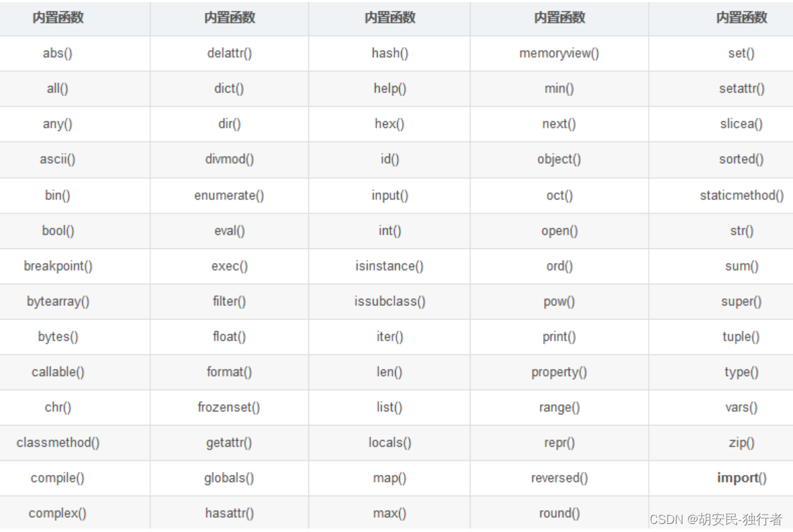The image size is (793, 532).
Task: Select the issubclass() entry
Action: [390, 301]
